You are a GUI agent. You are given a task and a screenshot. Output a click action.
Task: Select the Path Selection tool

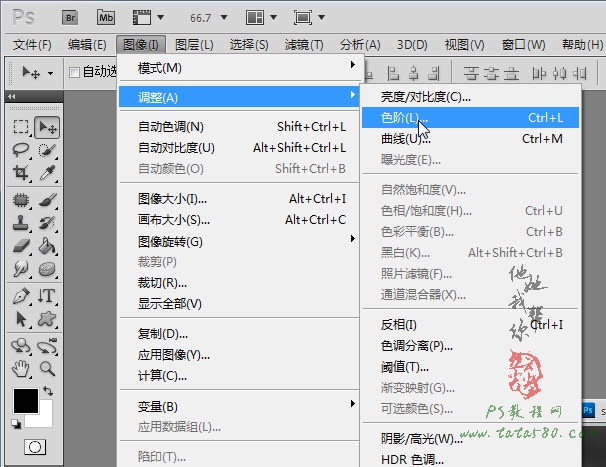coord(21,319)
